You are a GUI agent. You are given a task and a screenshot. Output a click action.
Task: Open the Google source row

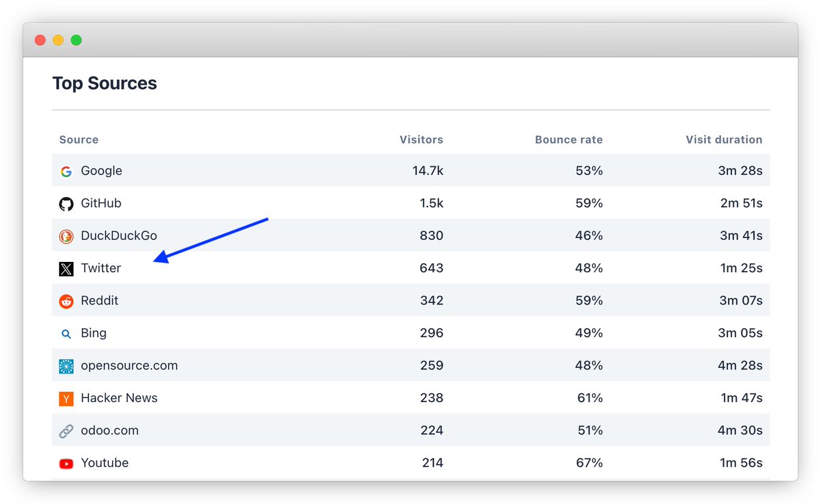point(101,171)
